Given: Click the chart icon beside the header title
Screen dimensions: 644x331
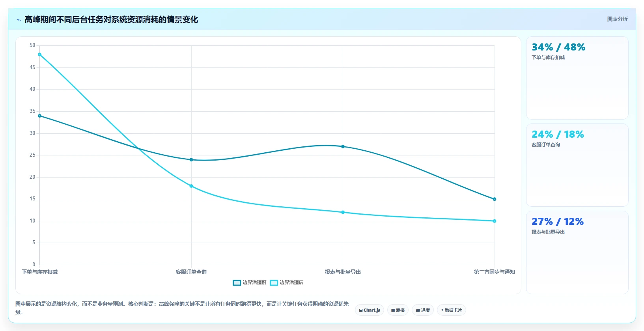Looking at the screenshot, I should tap(19, 20).
